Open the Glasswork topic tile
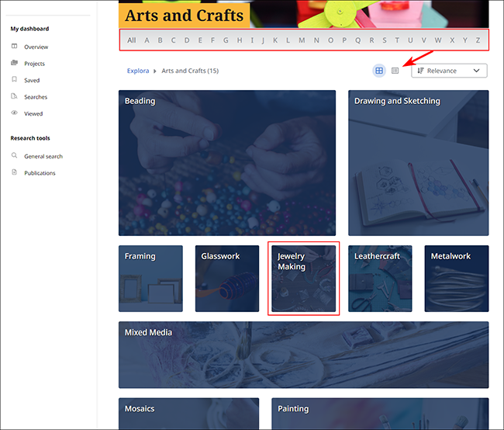 click(227, 279)
